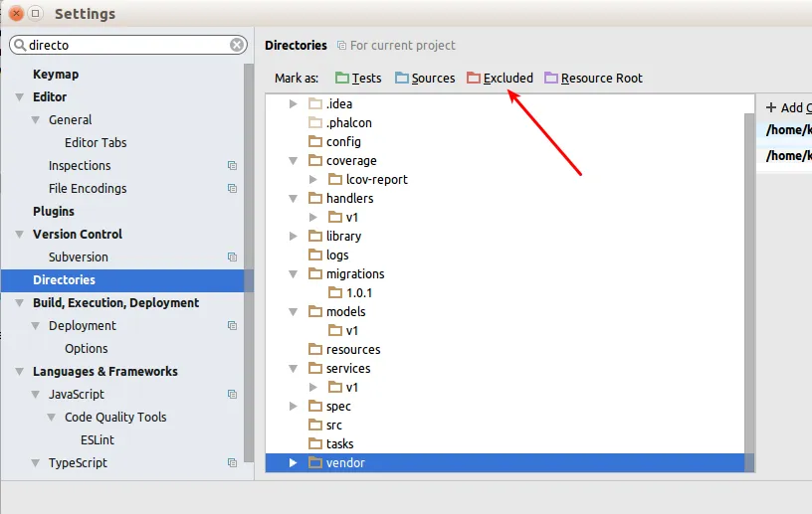This screenshot has width=812, height=514.
Task: Open the Keymap settings page
Action: [56, 75]
